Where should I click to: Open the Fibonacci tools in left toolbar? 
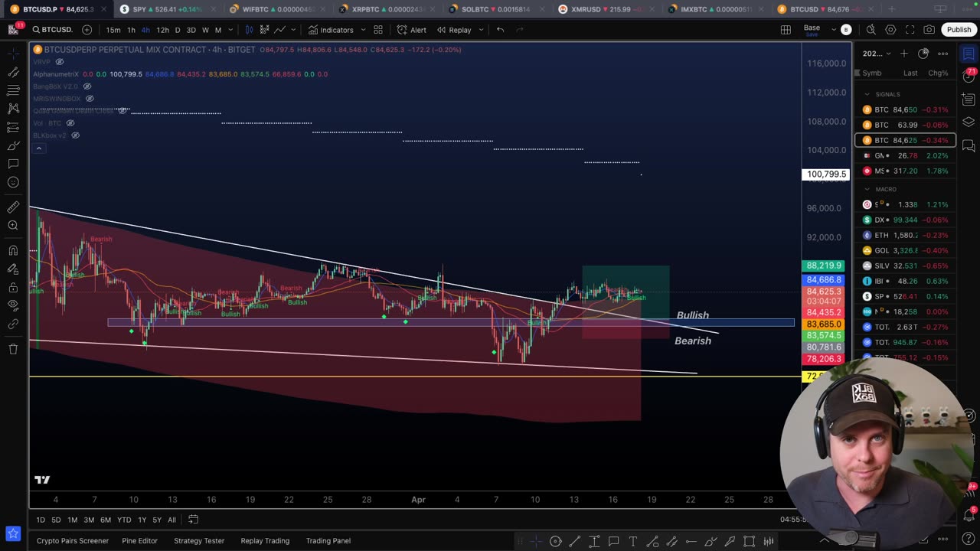click(x=13, y=90)
